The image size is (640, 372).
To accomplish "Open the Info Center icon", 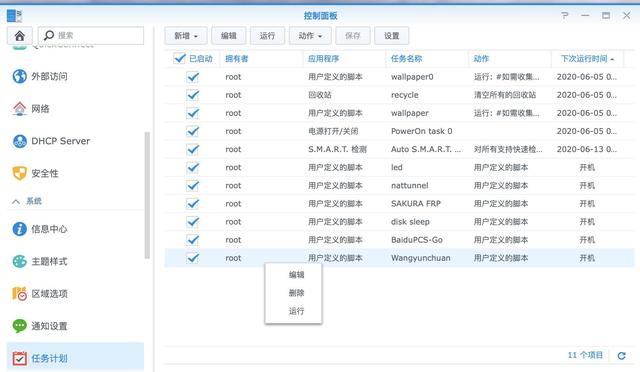I will pyautogui.click(x=19, y=229).
